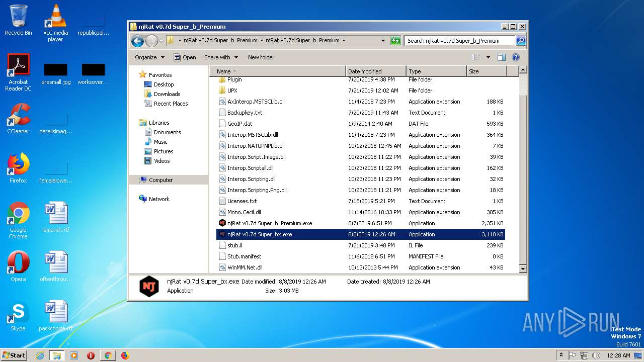Open Share with dropdown menu
Image resolution: width=644 pixels, height=362 pixels.
coord(221,57)
